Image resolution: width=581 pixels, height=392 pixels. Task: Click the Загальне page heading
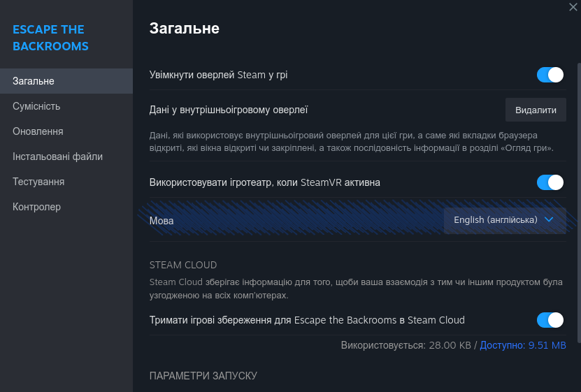click(184, 29)
